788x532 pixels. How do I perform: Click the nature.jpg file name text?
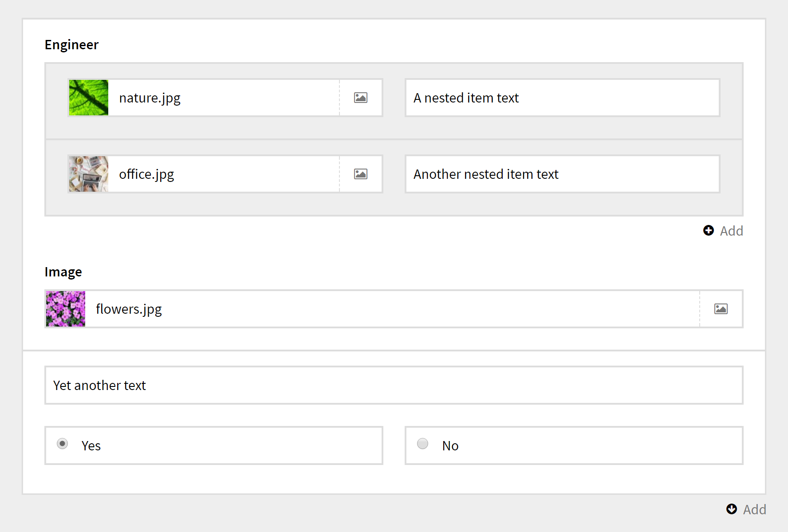tap(150, 98)
